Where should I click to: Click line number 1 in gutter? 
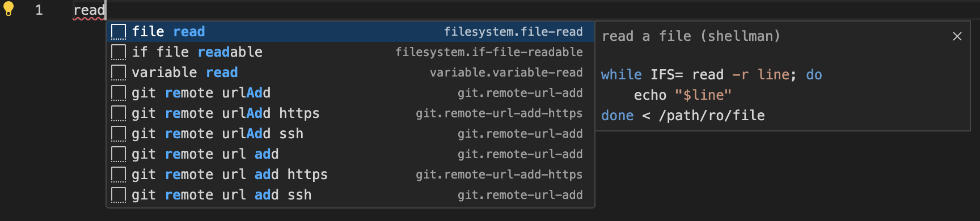tap(39, 10)
